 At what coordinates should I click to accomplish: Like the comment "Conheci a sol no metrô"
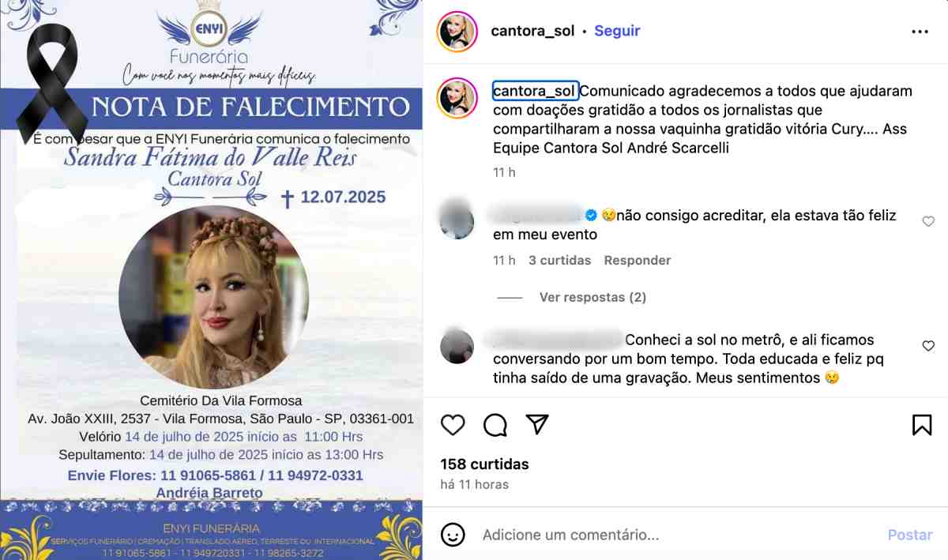(928, 346)
